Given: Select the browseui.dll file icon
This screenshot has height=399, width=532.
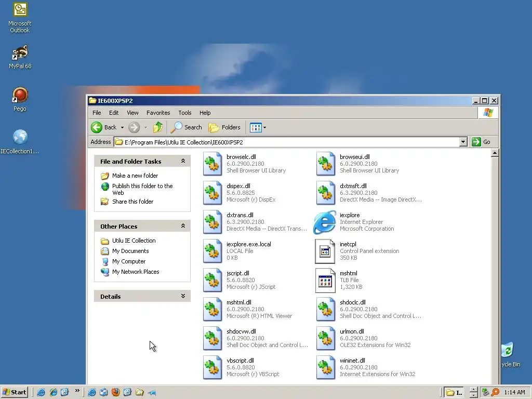Looking at the screenshot, I should (325, 164).
